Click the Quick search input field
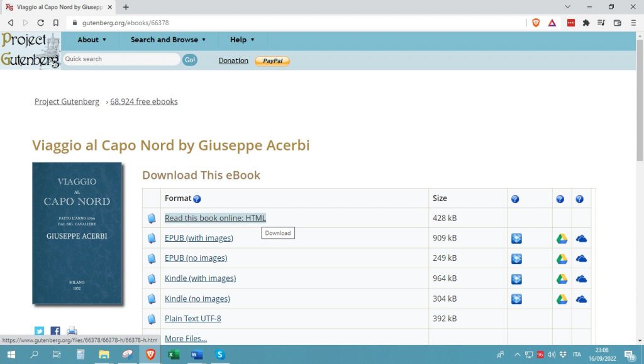Viewport: 644px width, 364px height. [121, 59]
